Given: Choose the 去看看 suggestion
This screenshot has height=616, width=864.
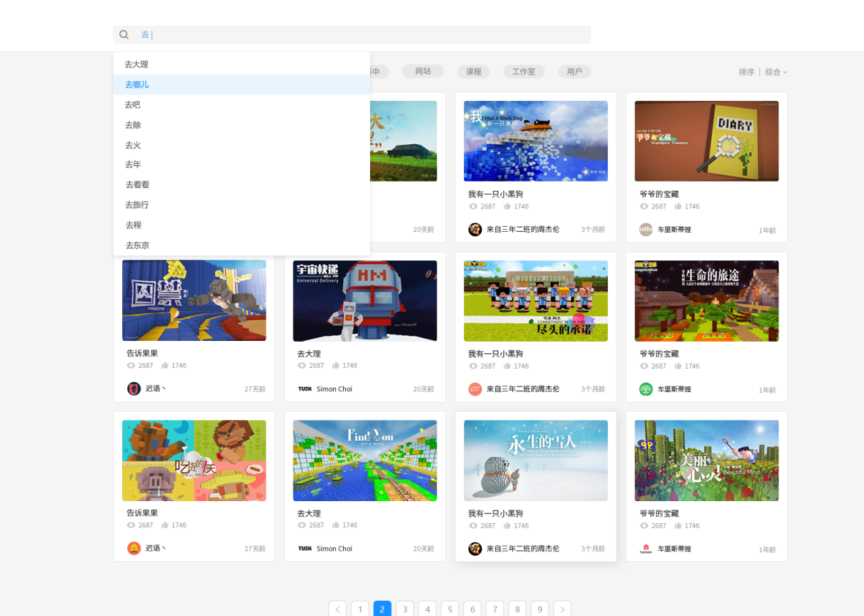Looking at the screenshot, I should [241, 184].
